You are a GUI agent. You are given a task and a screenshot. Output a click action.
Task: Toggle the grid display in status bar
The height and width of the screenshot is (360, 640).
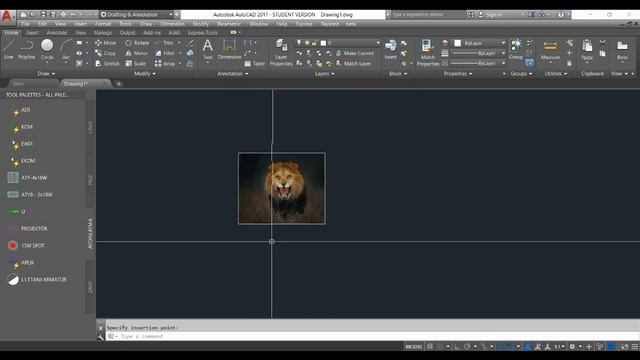430,347
